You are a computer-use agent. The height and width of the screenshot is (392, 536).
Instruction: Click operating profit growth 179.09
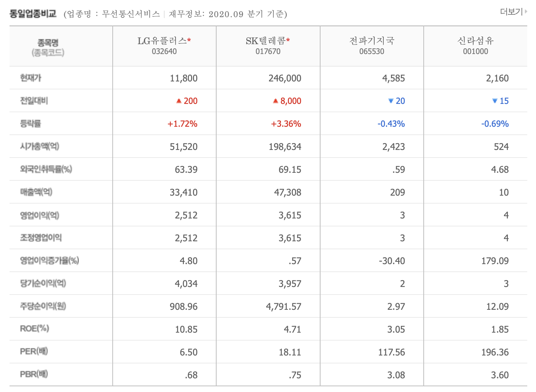coord(495,261)
